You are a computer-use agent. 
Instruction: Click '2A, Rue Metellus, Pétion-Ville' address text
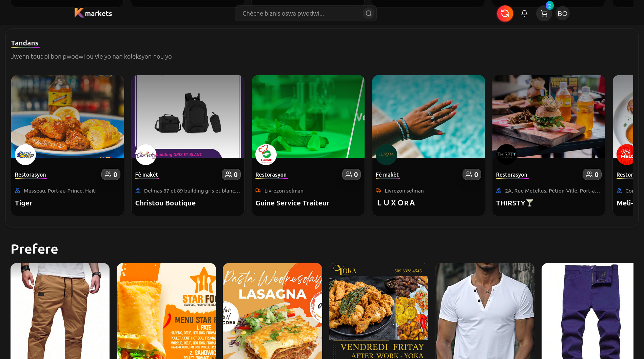[x=552, y=191]
